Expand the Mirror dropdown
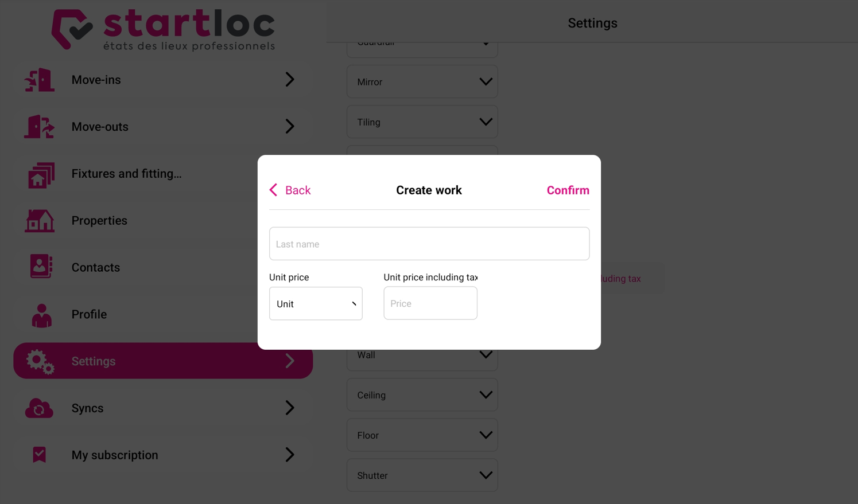Image resolution: width=858 pixels, height=504 pixels. [422, 82]
